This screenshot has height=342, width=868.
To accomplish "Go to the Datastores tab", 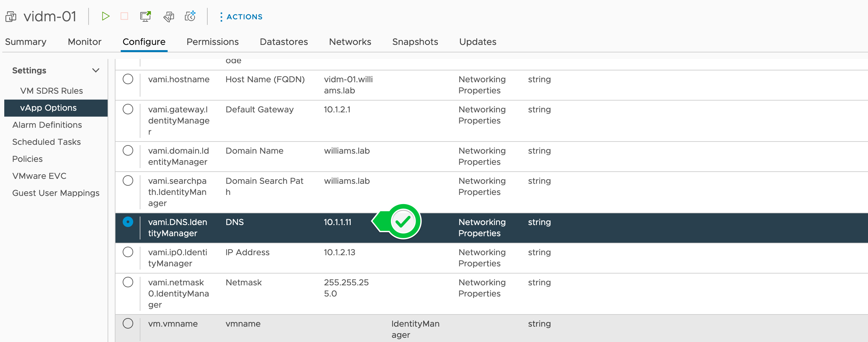I will [x=284, y=42].
